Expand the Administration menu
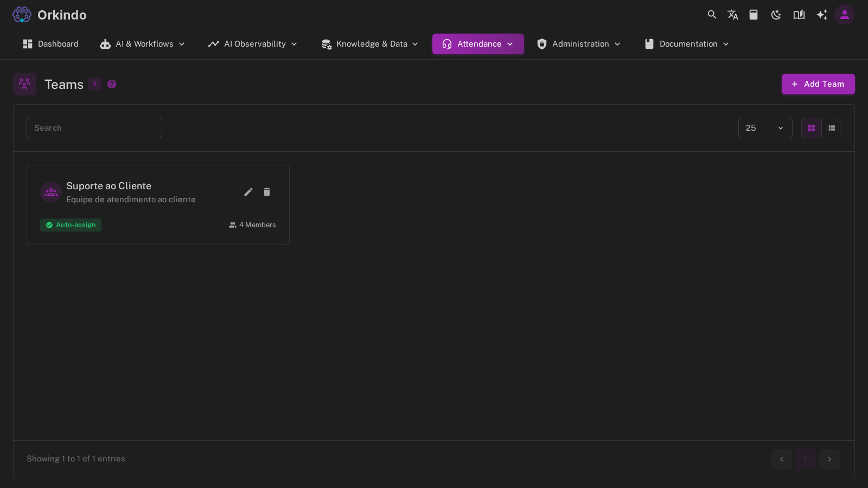This screenshot has height=488, width=868. click(x=579, y=44)
